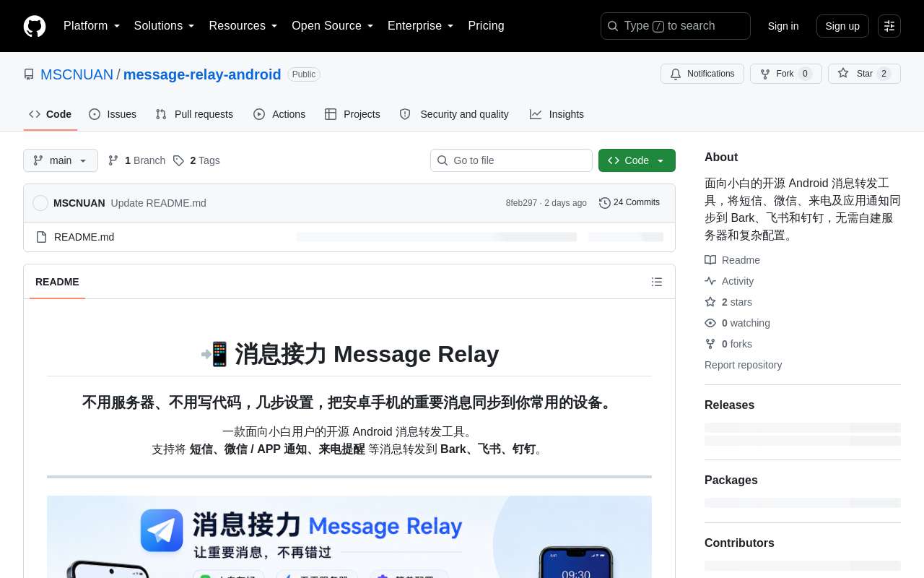Select the README tab heading
The image size is (924, 578).
point(57,282)
